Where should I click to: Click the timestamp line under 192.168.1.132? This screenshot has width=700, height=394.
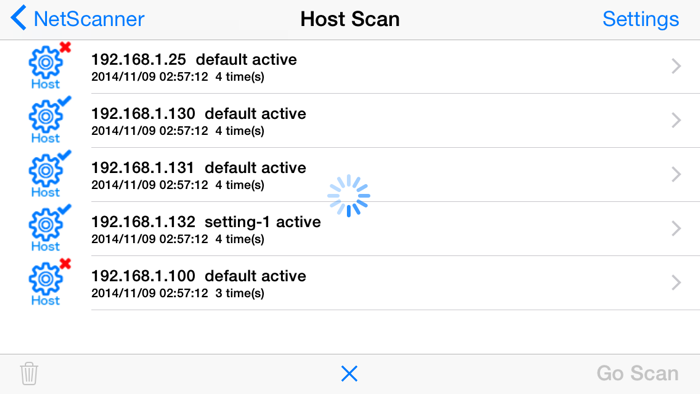tap(178, 239)
